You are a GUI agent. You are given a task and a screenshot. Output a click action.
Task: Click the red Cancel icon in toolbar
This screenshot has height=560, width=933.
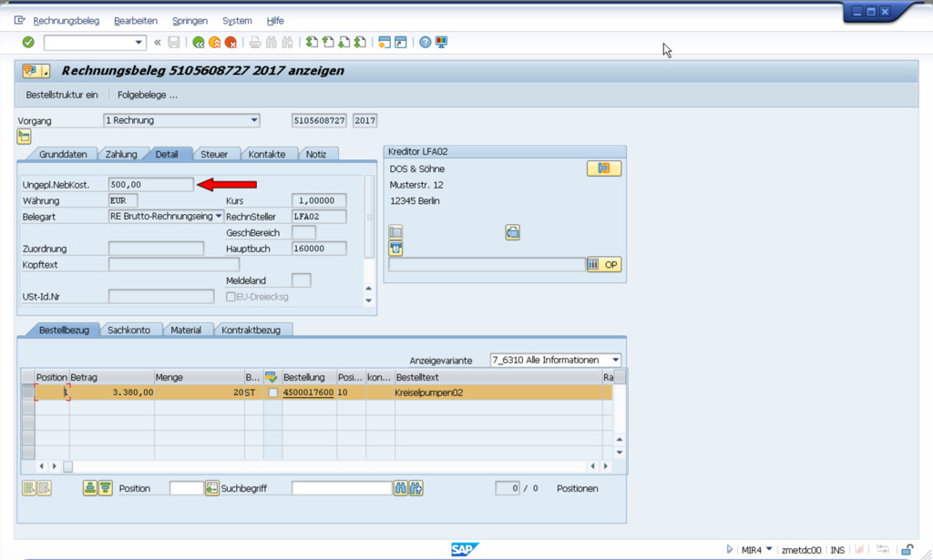pos(231,42)
